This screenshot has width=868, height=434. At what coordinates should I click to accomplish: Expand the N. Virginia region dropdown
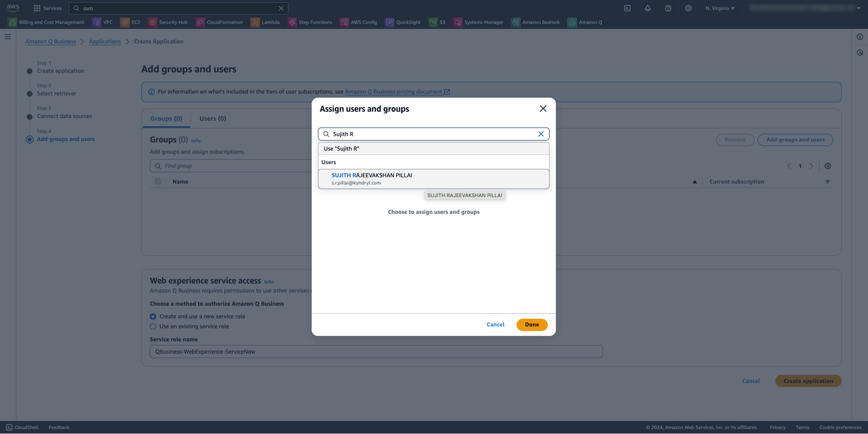(720, 8)
